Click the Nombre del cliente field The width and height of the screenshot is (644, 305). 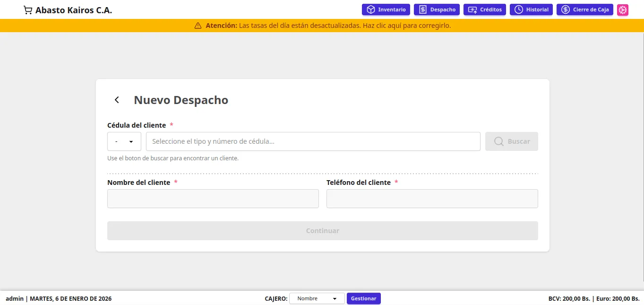click(x=213, y=199)
